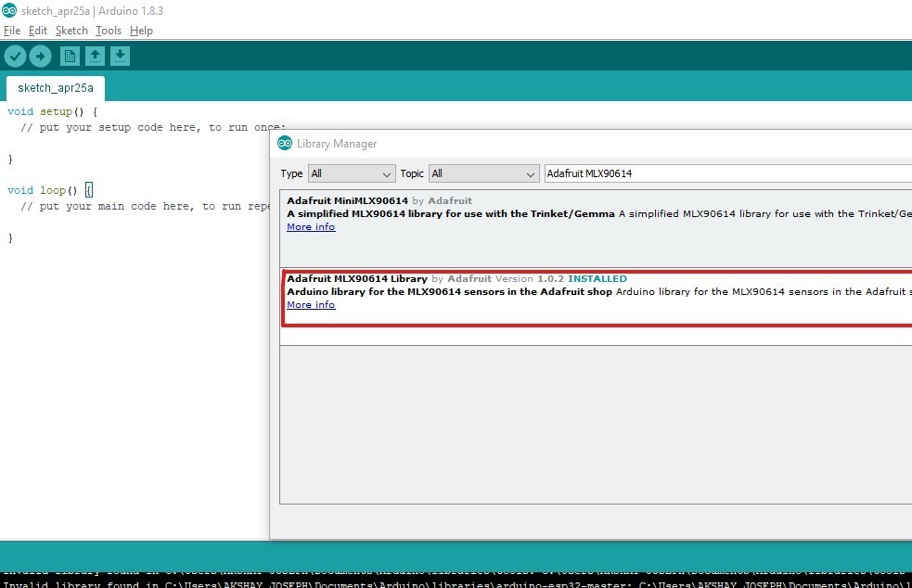The height and width of the screenshot is (588, 912).
Task: Click the Upload arrow icon
Action: pyautogui.click(x=40, y=57)
